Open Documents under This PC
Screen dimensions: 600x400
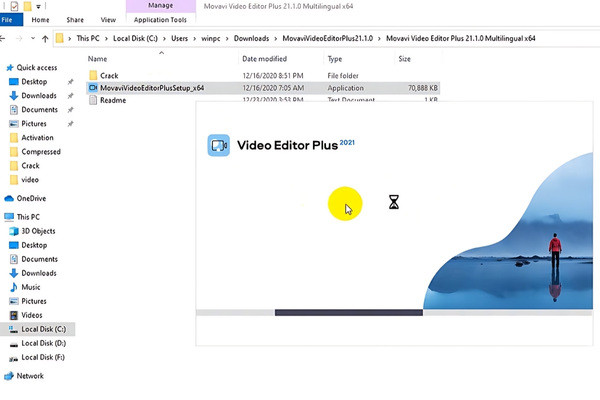[39, 259]
